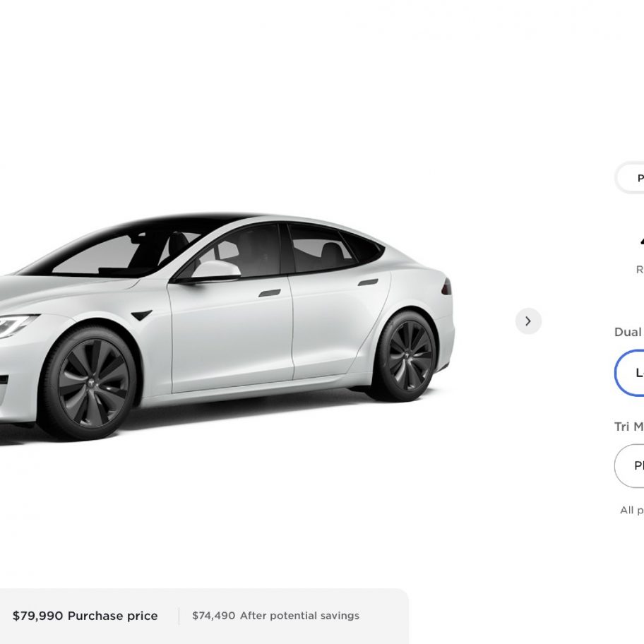
Task: Click the car's front headlight
Action: coord(17,324)
